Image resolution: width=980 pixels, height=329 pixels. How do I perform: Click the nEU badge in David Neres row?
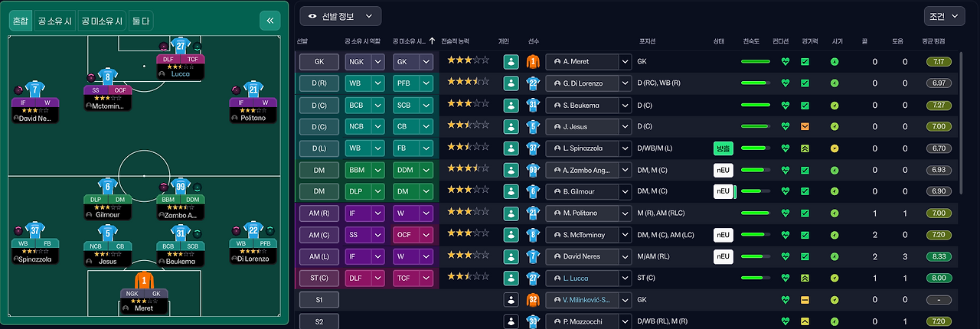click(x=724, y=256)
